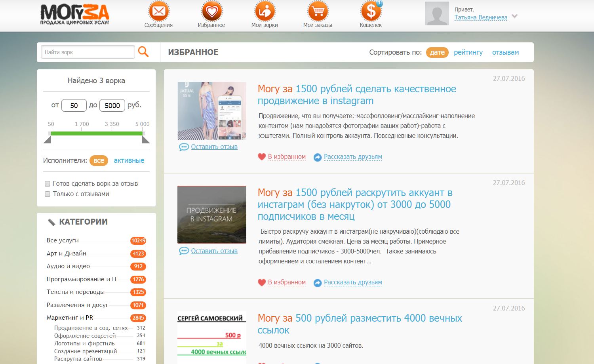Viewport: 594px width, 364px height.
Task: Check 'Готов сделать ворк за отзыв'
Action: [48, 184]
